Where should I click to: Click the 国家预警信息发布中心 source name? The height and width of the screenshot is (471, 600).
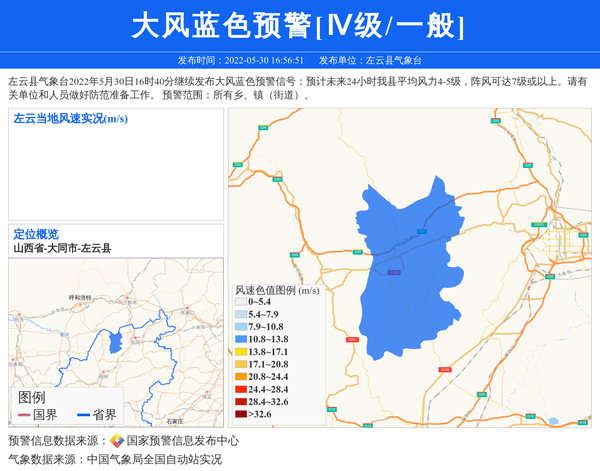click(183, 441)
